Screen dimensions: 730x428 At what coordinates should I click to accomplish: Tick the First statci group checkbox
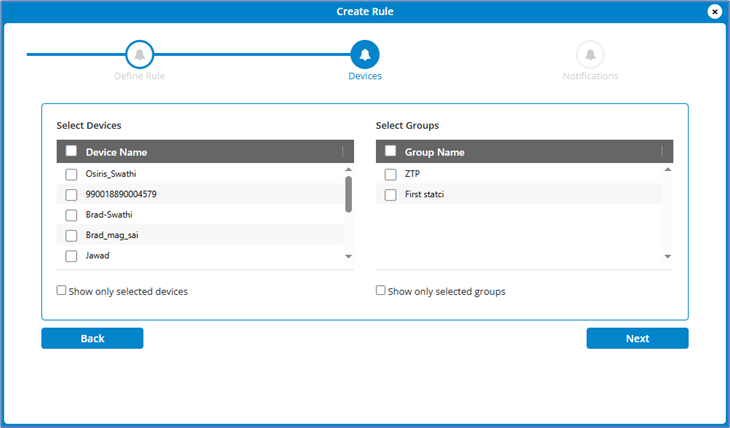pos(390,194)
